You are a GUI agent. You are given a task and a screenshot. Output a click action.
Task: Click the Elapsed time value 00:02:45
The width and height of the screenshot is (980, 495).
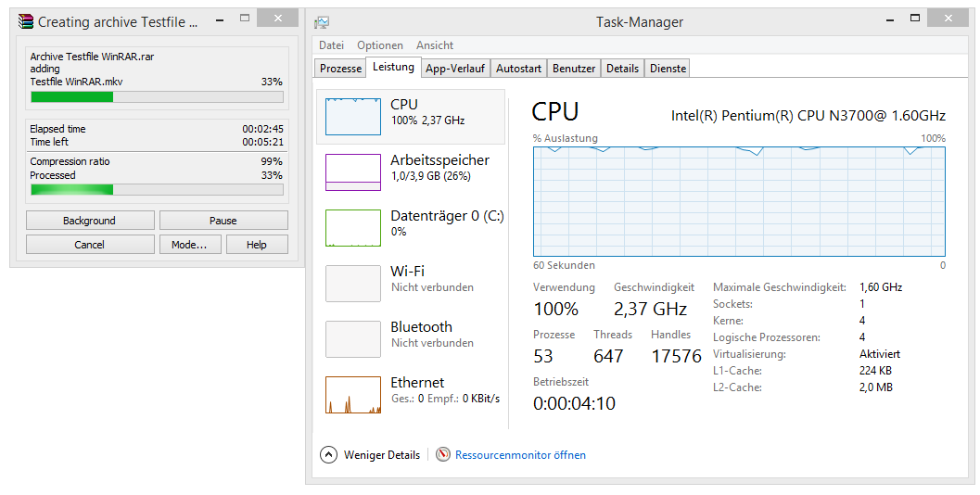tap(263, 129)
